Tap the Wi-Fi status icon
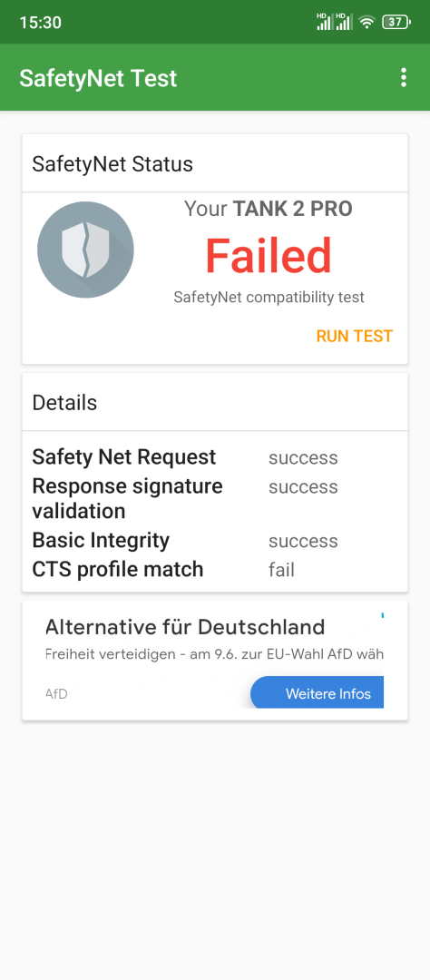 (x=366, y=23)
